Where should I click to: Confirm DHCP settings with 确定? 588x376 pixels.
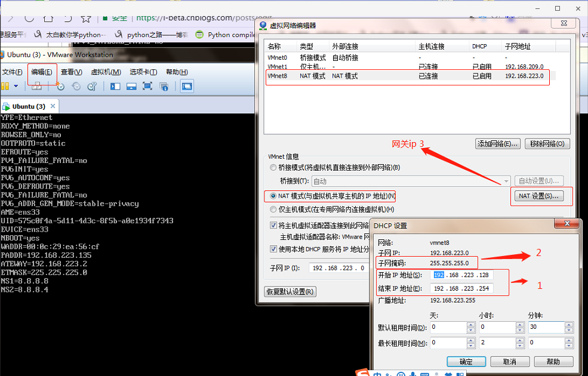466,362
